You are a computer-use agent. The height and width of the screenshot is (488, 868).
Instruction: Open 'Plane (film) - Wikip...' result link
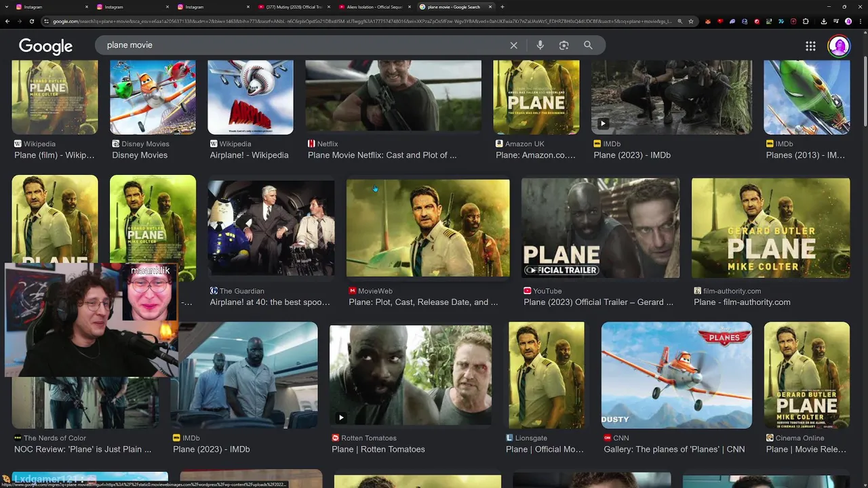tap(54, 155)
